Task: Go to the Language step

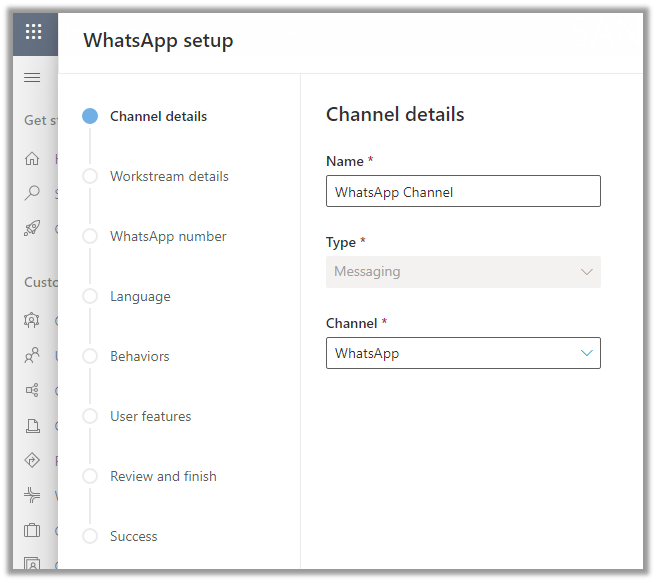Action: tap(140, 296)
